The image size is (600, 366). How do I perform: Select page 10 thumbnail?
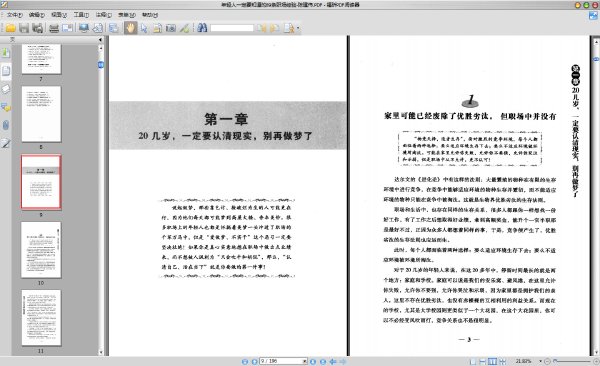(x=41, y=250)
